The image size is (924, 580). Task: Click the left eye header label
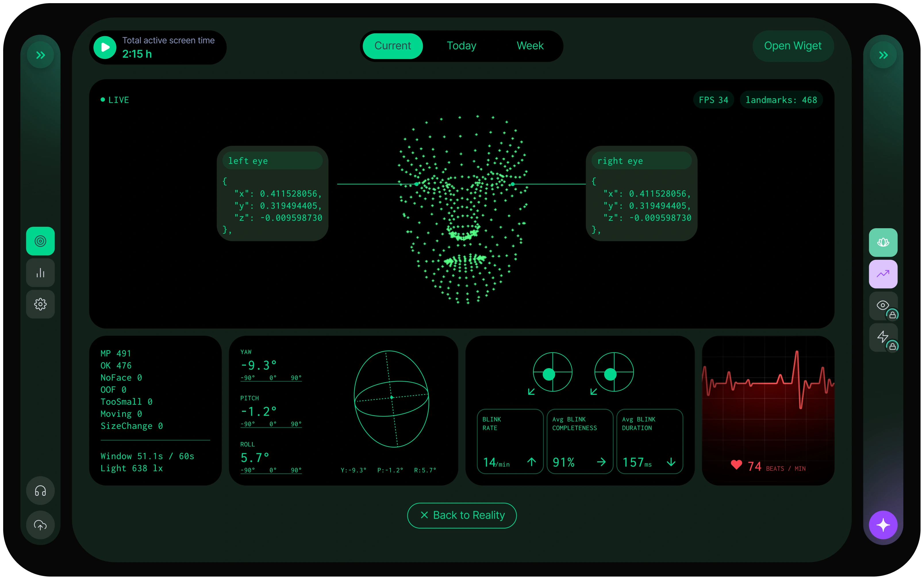pos(272,161)
